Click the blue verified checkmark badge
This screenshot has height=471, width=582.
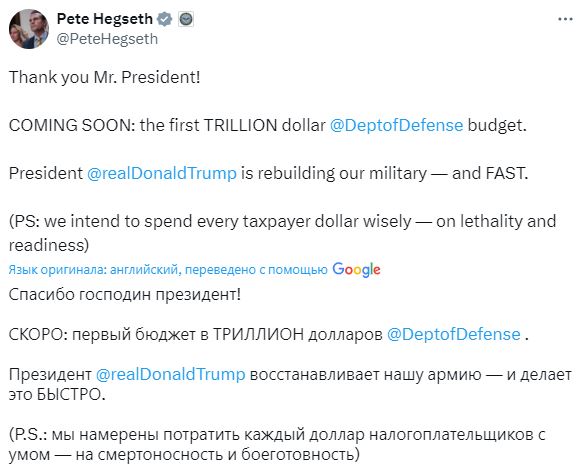click(164, 19)
